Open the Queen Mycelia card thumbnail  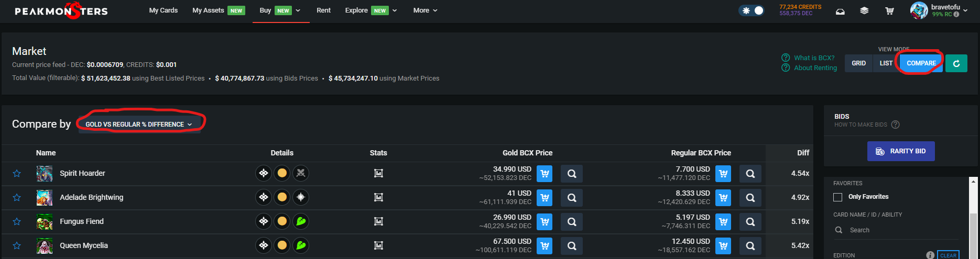click(x=45, y=245)
